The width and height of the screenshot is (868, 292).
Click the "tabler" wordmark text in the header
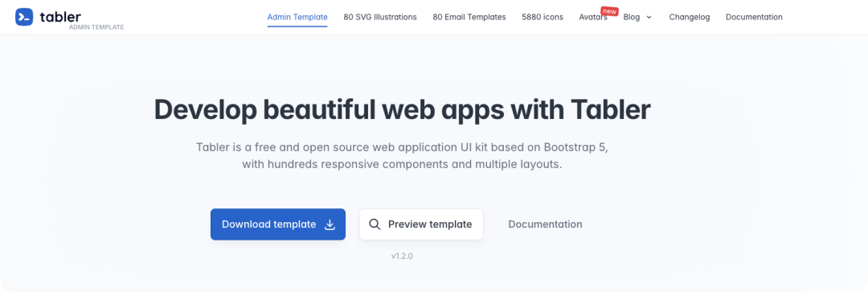60,17
